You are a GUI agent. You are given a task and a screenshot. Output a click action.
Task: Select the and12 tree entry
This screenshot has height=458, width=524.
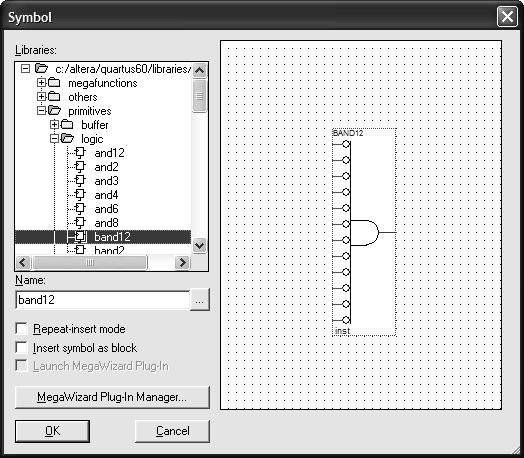click(109, 153)
